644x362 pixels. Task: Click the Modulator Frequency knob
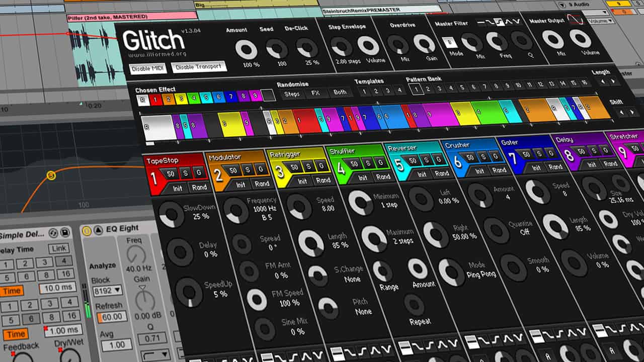[x=236, y=211]
